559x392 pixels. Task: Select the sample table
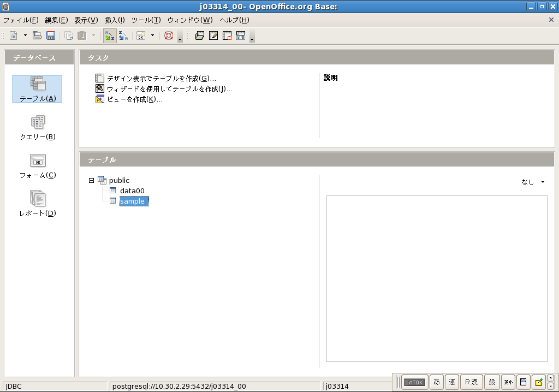click(x=134, y=201)
